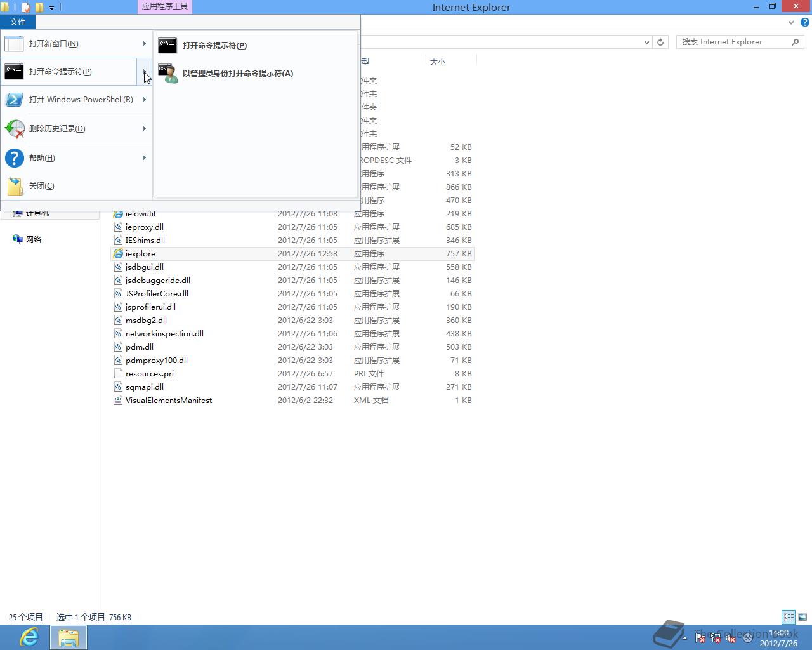
Task: Expand the 删除历史记录 submenu arrow
Action: [x=145, y=129]
